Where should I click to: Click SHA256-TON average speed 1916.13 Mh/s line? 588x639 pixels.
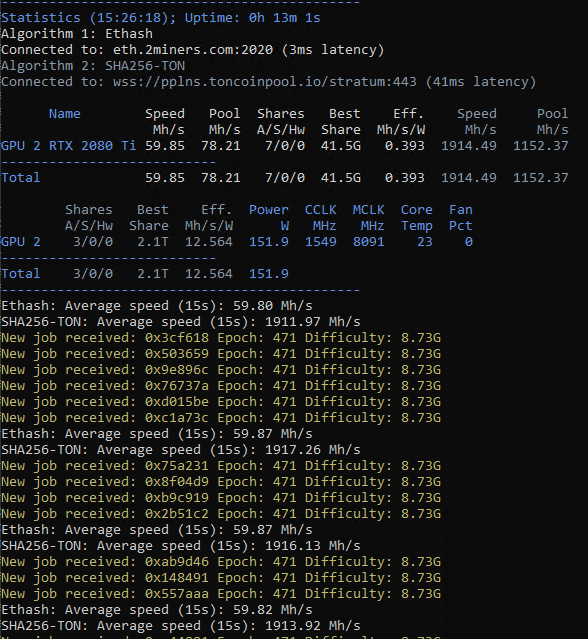point(181,546)
